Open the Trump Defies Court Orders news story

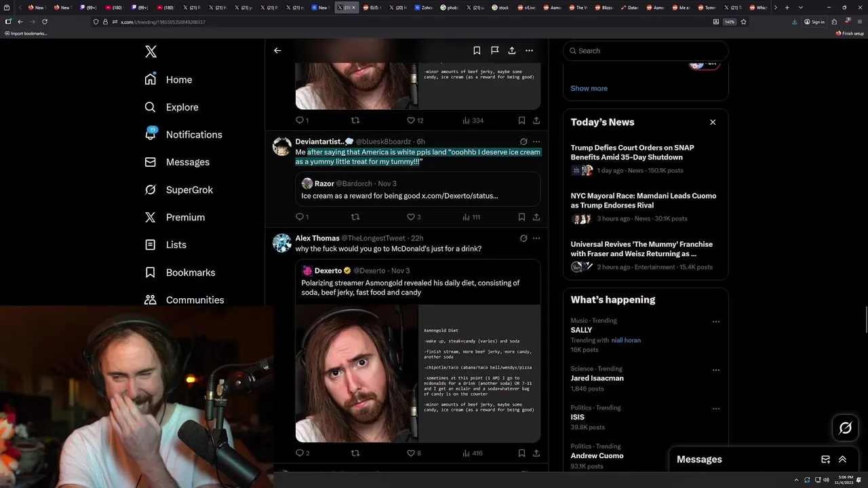tap(646, 159)
